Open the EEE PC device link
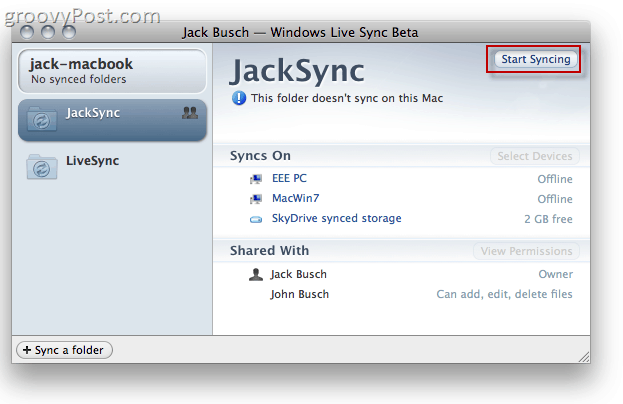 (x=289, y=178)
